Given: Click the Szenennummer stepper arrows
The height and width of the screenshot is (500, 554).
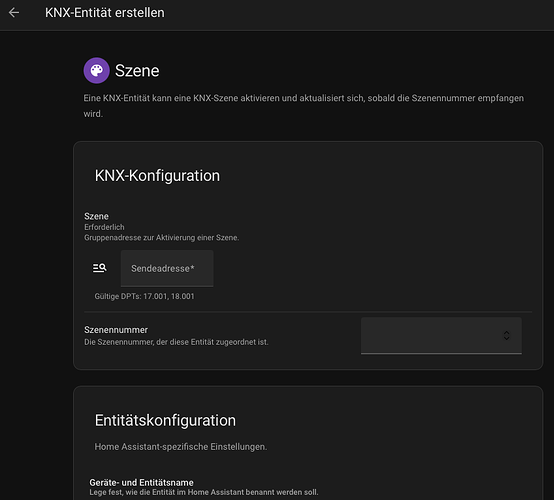Looking at the screenshot, I should click(x=506, y=335).
